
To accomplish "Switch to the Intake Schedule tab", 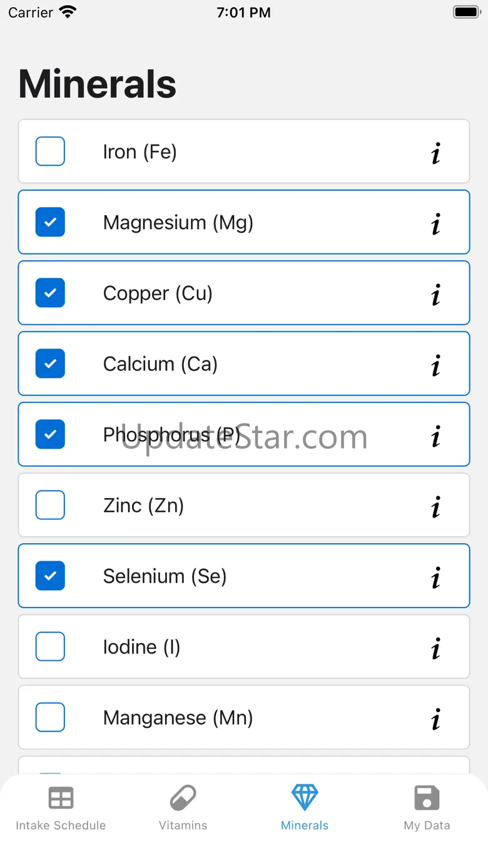I will tap(61, 809).
